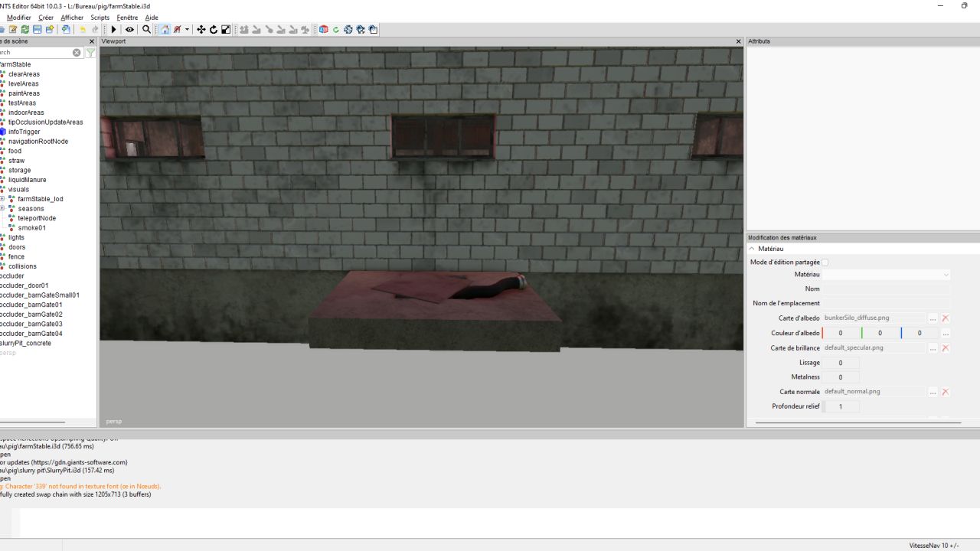Clear the scene tree search field
Viewport: 980px width, 551px height.
[77, 53]
